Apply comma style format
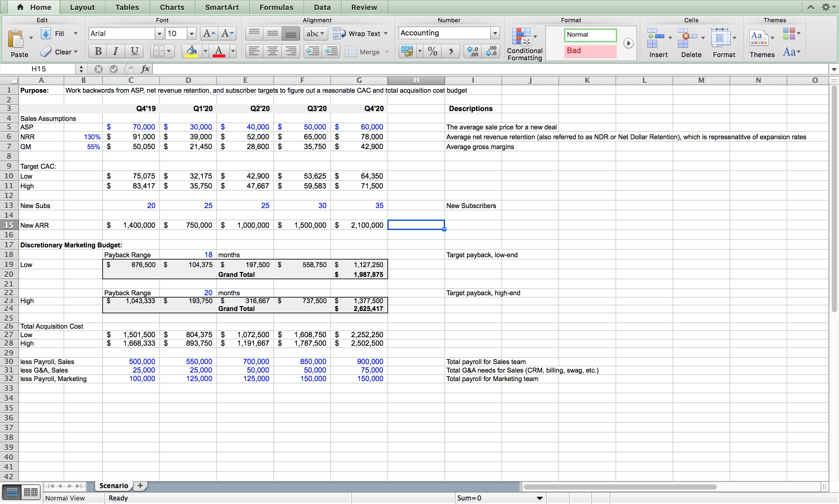 pyautogui.click(x=451, y=51)
